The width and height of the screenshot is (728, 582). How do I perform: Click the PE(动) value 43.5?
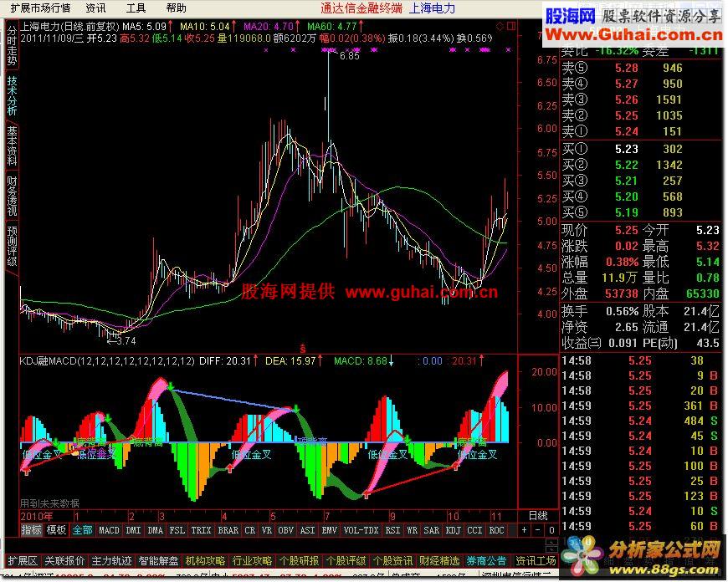click(708, 343)
